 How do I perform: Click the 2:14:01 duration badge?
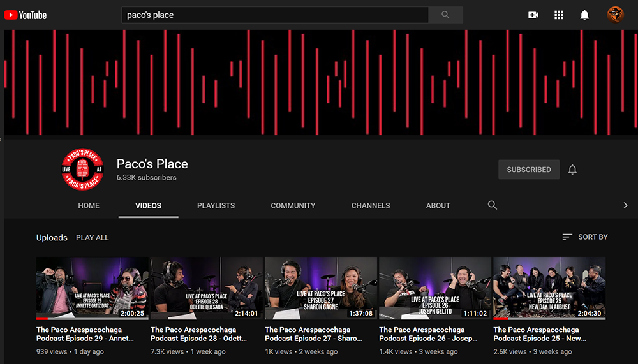coord(246,313)
